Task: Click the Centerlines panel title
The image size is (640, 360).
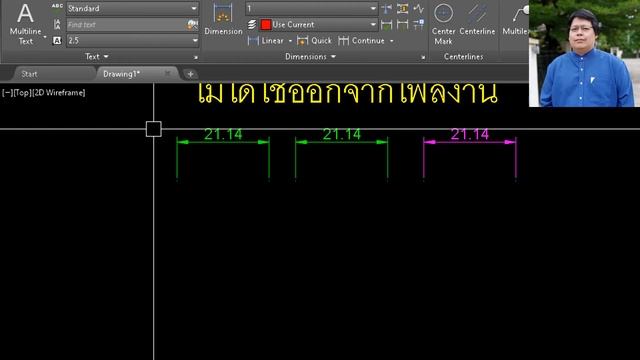Action: [x=463, y=56]
